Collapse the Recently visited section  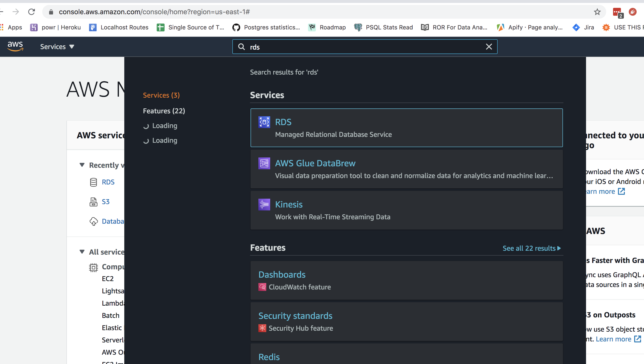[82, 165]
